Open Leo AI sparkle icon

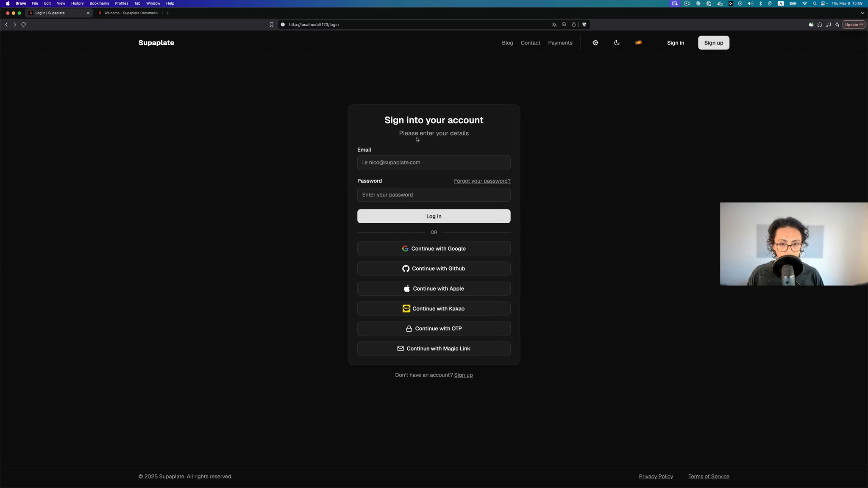click(x=837, y=25)
